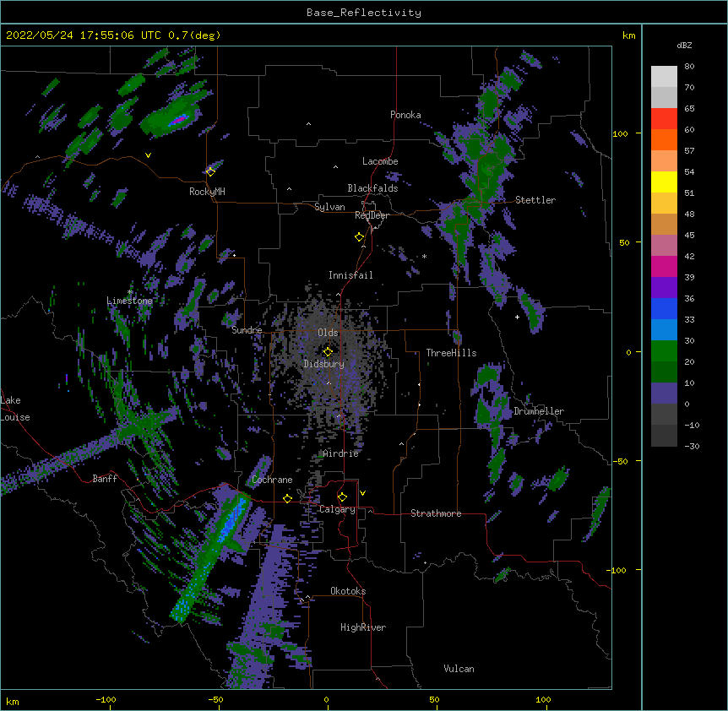Click the Didsbury label
Viewport: 728px width, 711px height.
click(x=324, y=364)
